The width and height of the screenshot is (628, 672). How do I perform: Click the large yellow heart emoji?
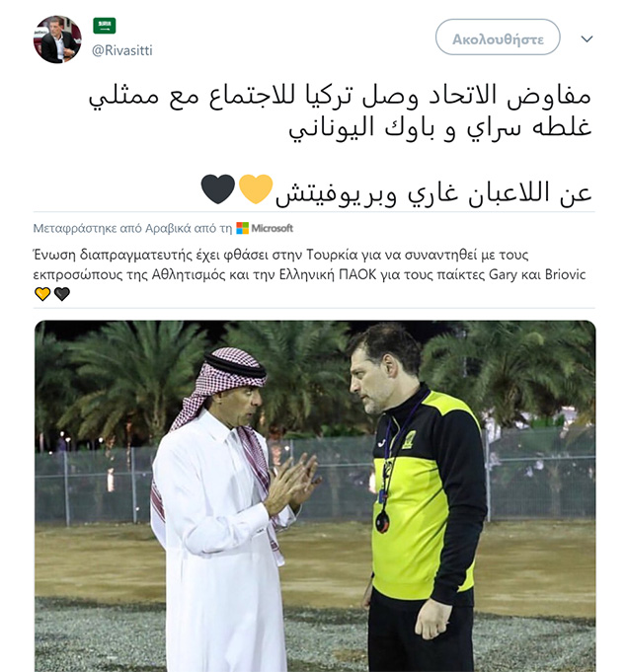tap(256, 189)
